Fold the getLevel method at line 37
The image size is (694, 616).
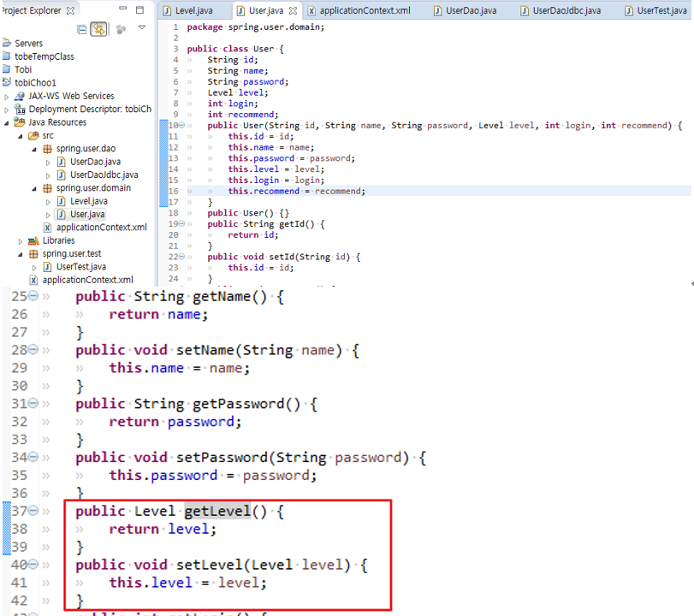point(33,511)
